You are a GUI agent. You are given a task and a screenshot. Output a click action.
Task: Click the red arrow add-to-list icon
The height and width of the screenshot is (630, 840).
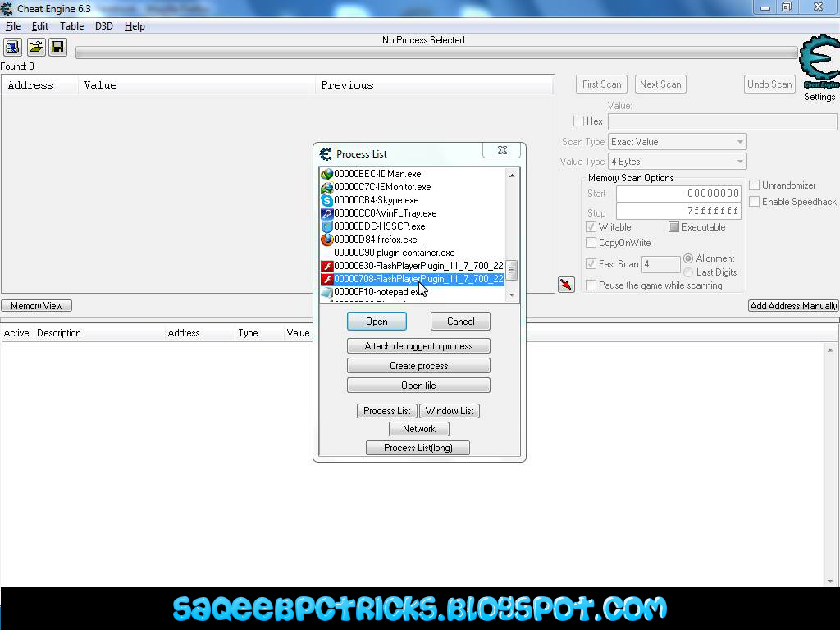(566, 285)
